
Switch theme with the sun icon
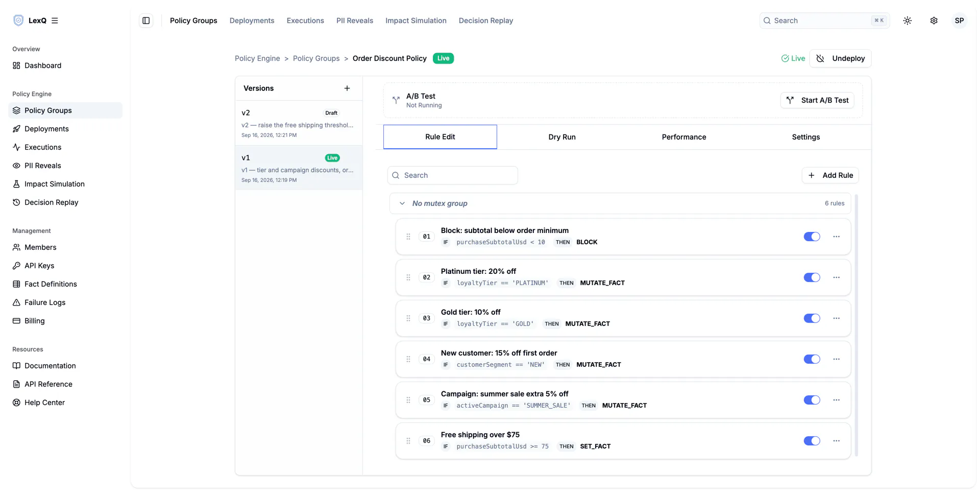(x=907, y=20)
